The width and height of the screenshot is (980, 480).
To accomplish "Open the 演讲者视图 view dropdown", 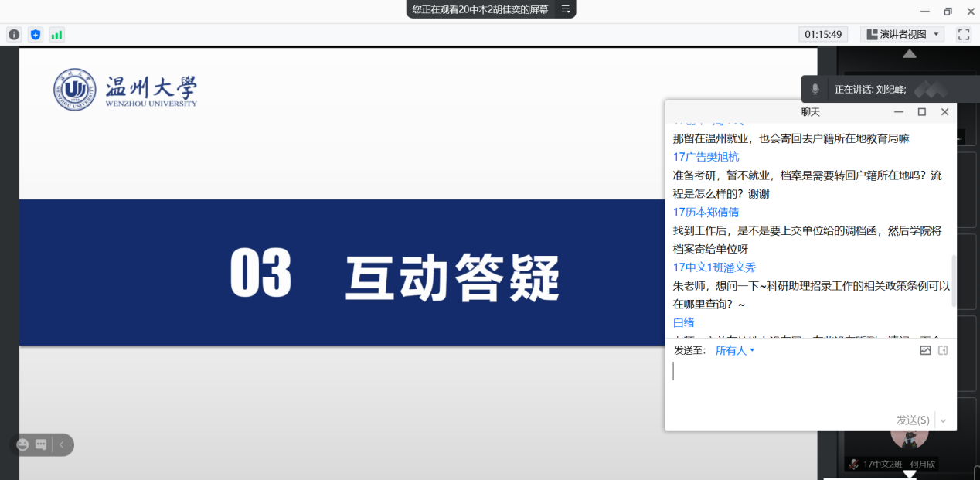I will pyautogui.click(x=902, y=35).
